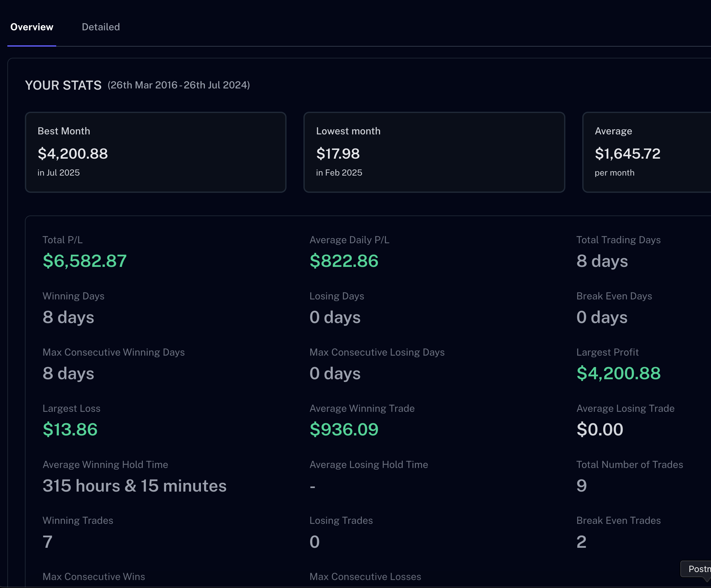This screenshot has height=588, width=711.
Task: Select the Losing Days value
Action: pyautogui.click(x=335, y=317)
